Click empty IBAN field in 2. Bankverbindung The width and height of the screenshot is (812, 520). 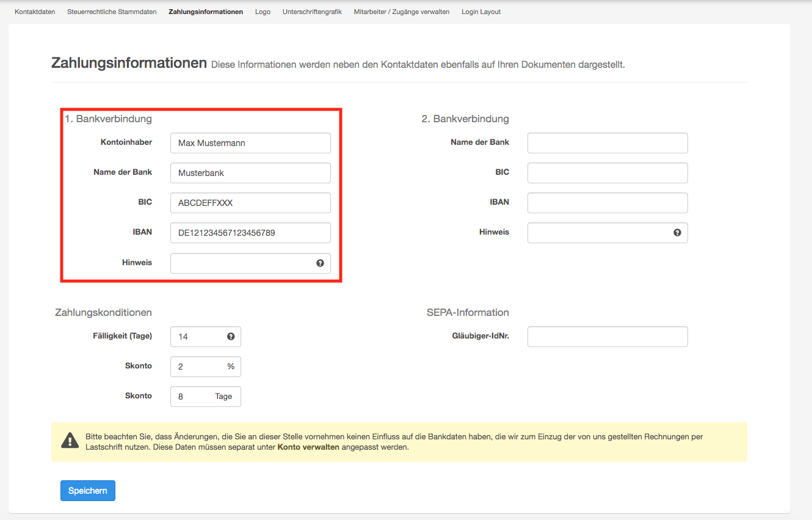607,203
